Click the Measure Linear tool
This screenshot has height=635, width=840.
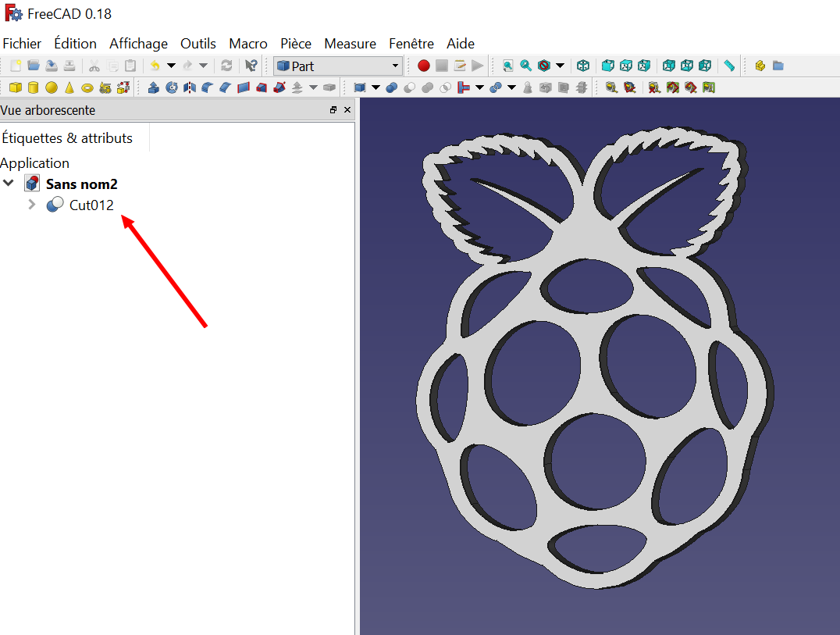click(x=611, y=87)
